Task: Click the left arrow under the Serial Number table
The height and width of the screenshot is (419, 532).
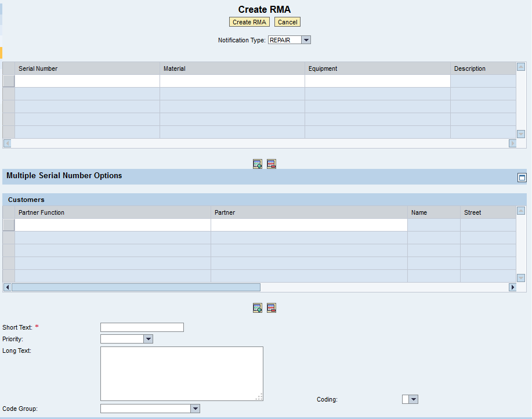Action: point(7,143)
